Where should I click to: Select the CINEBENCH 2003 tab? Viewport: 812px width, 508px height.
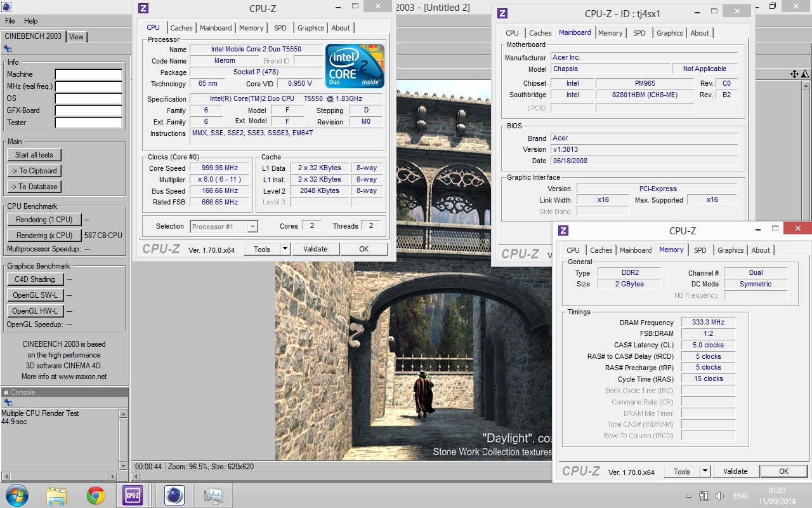(33, 36)
